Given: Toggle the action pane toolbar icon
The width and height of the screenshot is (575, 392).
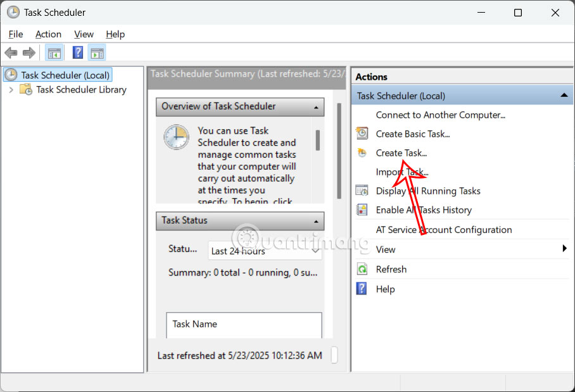Looking at the screenshot, I should click(x=97, y=53).
